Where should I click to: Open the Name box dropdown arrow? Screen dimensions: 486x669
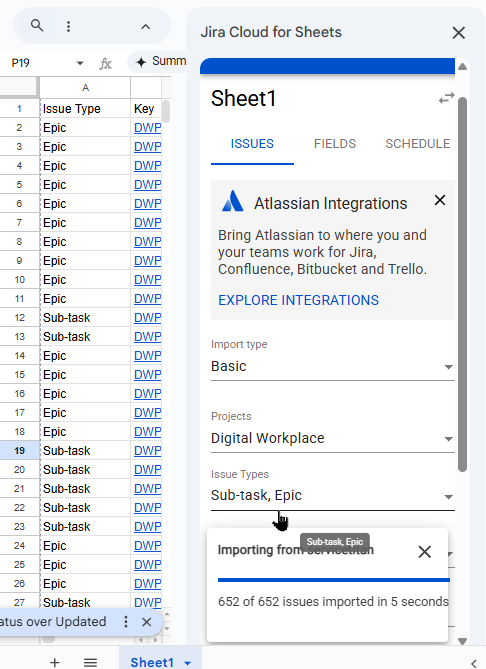(80, 63)
